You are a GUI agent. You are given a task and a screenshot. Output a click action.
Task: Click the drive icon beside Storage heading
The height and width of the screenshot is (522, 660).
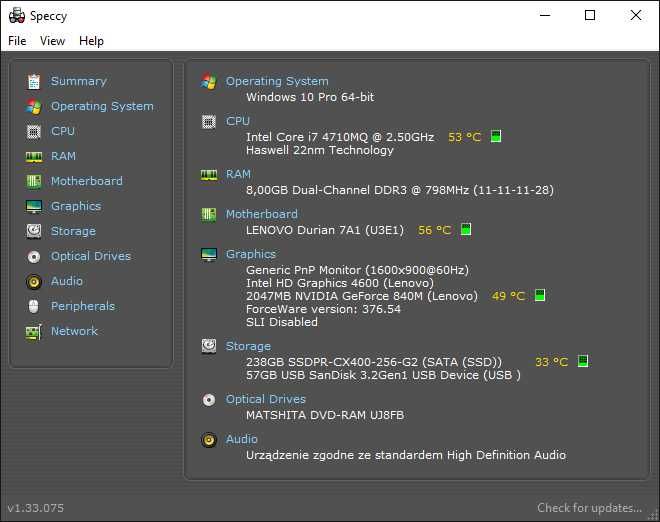coord(209,346)
